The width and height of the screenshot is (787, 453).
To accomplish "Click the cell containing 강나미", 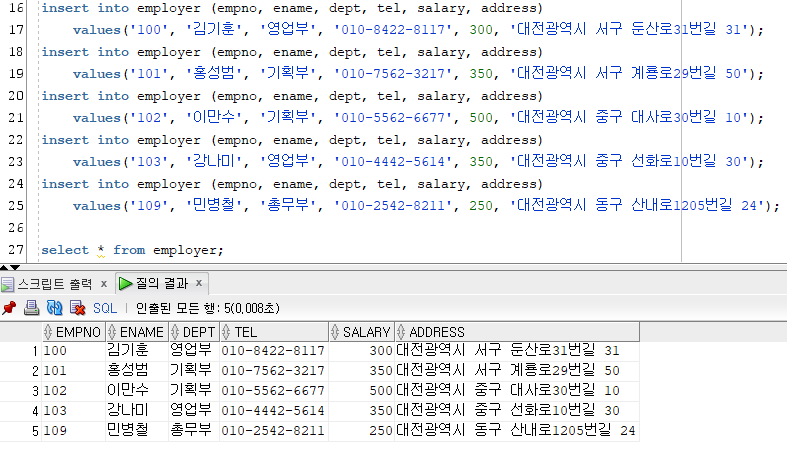I will [137, 411].
